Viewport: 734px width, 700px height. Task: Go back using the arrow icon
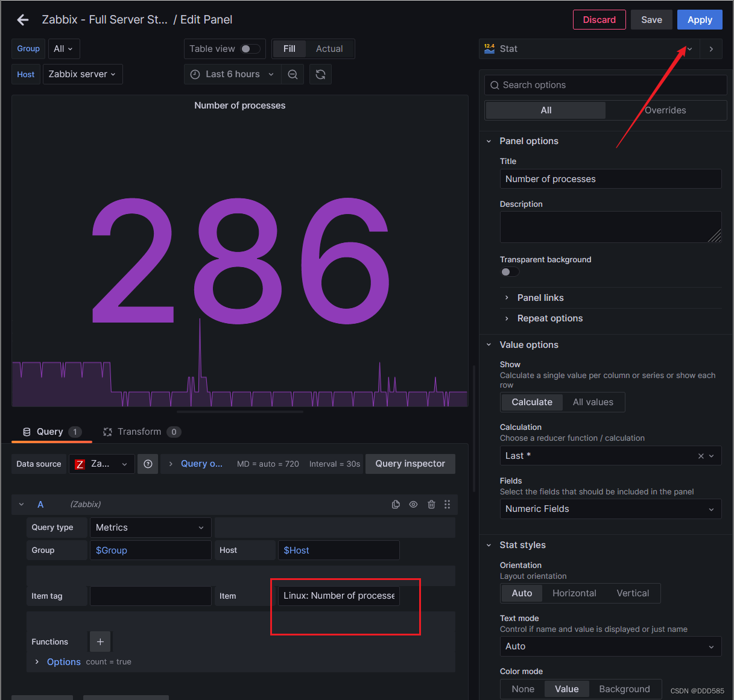coord(23,20)
